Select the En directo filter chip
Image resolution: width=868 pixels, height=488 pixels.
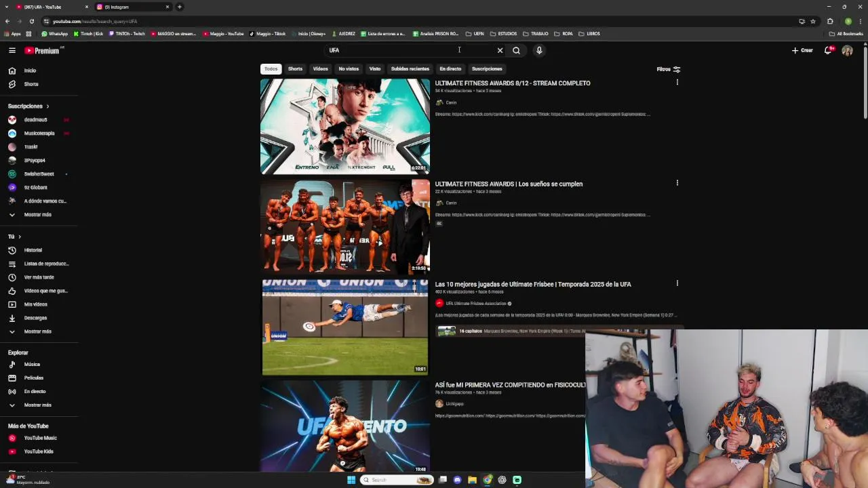coord(450,68)
